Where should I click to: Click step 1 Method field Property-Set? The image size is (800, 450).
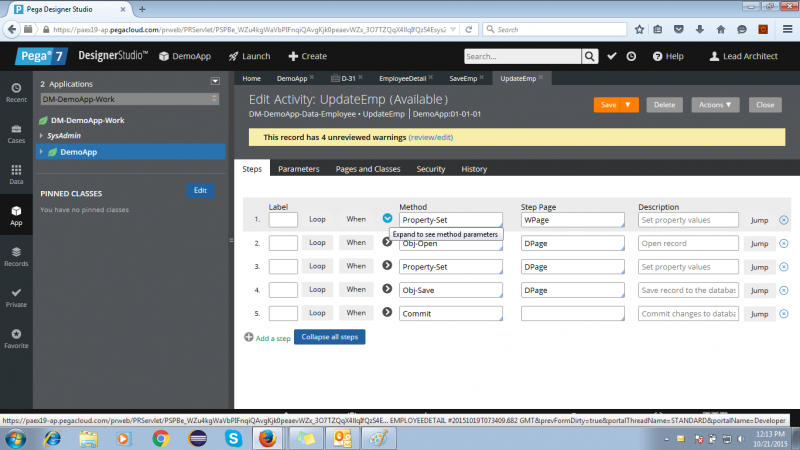451,220
